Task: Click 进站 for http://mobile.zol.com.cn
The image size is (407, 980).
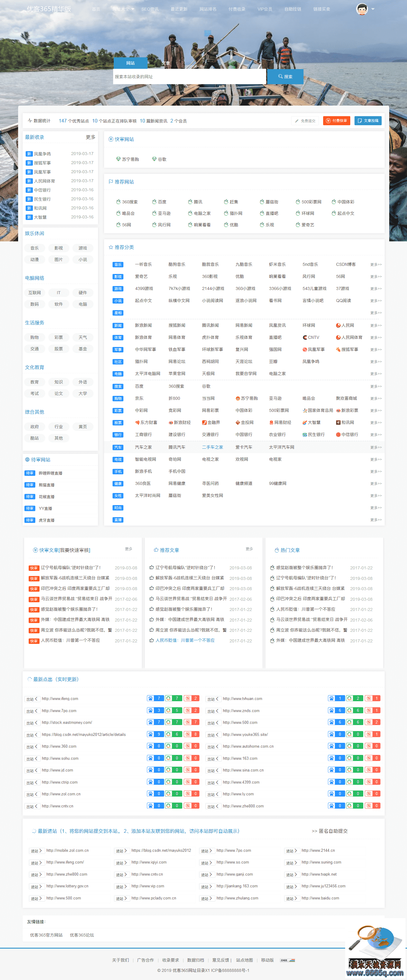Action: tap(36, 851)
